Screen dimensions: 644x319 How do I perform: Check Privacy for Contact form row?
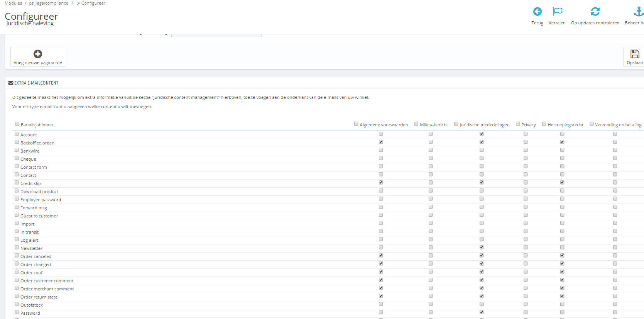[526, 166]
